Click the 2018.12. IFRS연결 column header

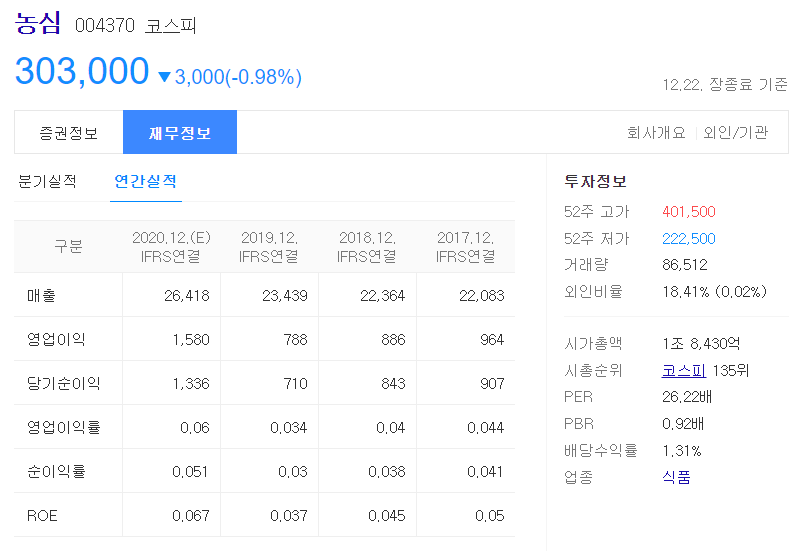pos(367,247)
